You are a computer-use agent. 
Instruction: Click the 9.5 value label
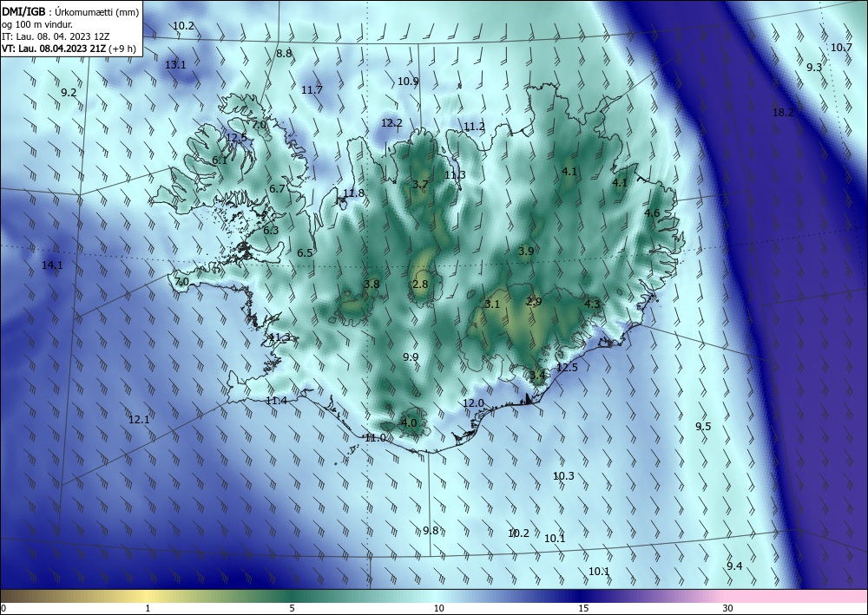coord(703,427)
